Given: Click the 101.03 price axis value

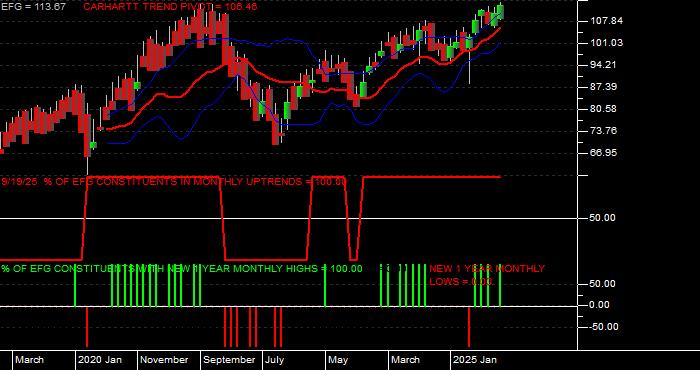Looking at the screenshot, I should click(x=606, y=43).
